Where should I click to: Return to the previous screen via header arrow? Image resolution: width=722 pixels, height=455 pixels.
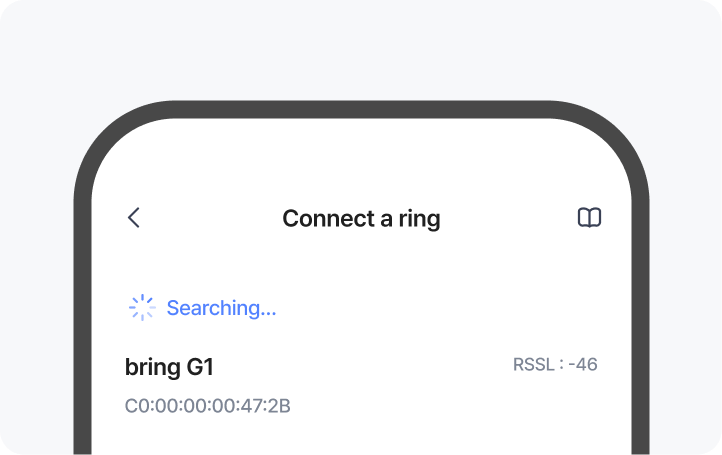(x=134, y=218)
